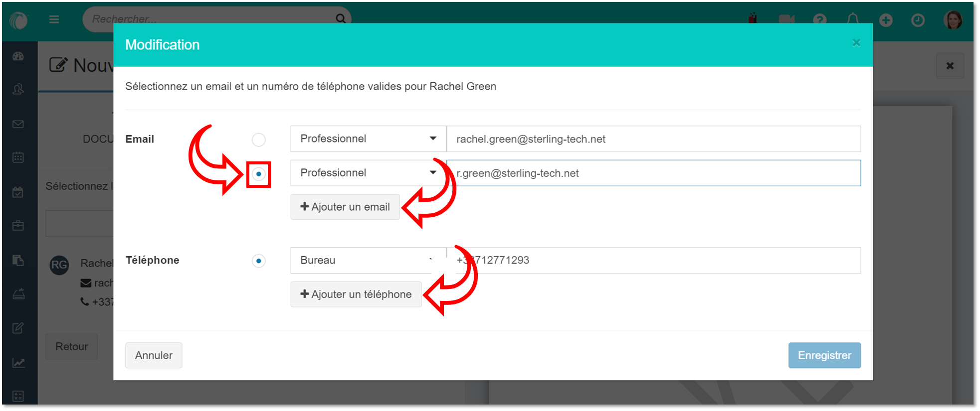Open the calculator icon in the sidebar
The width and height of the screenshot is (980, 411).
[x=18, y=396]
